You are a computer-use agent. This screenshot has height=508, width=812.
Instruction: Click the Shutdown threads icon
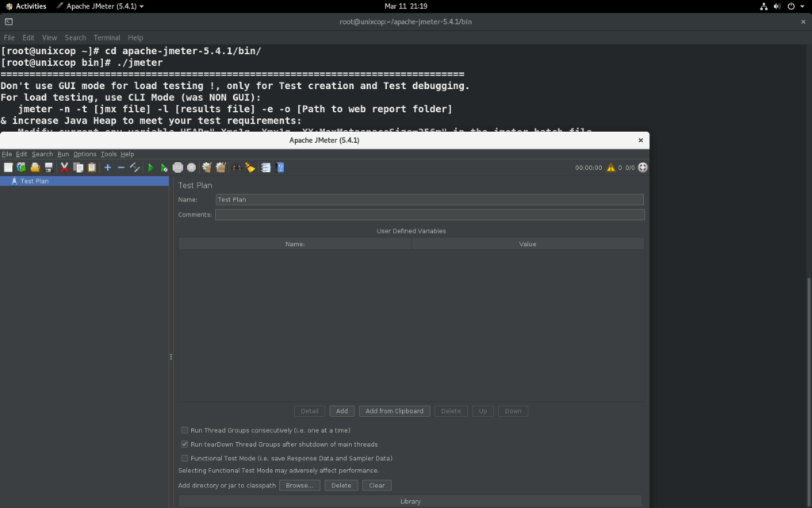191,167
